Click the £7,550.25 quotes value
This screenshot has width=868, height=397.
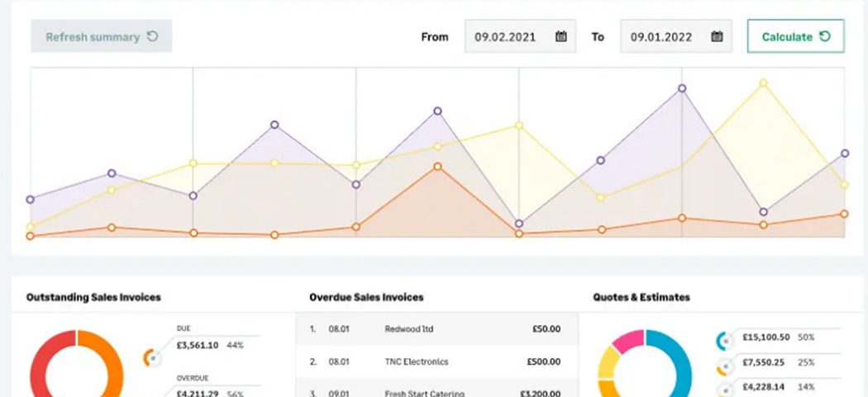765,362
